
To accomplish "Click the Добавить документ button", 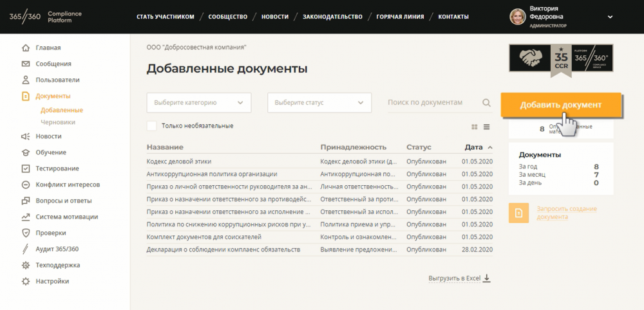I will (x=561, y=105).
